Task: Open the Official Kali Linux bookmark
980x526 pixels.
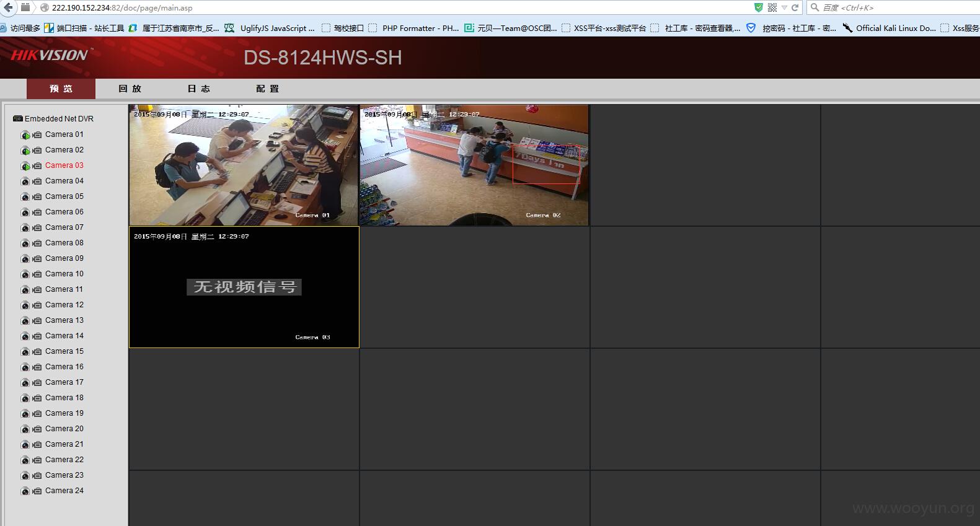Action: tap(889, 28)
